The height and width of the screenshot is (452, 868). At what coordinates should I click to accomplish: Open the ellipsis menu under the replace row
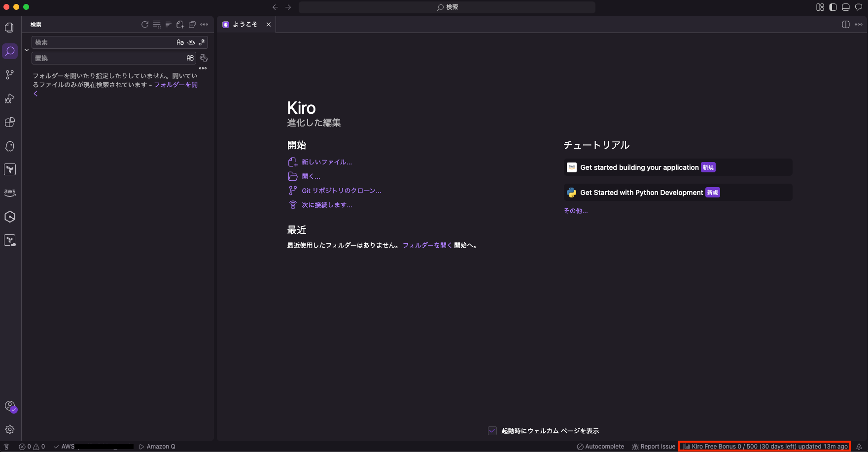point(203,68)
